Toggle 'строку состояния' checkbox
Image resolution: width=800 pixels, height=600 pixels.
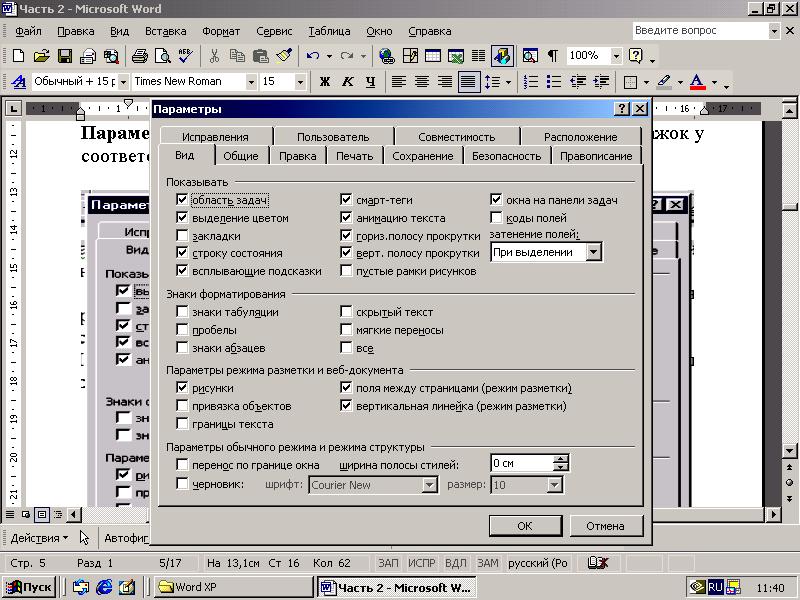click(x=182, y=253)
